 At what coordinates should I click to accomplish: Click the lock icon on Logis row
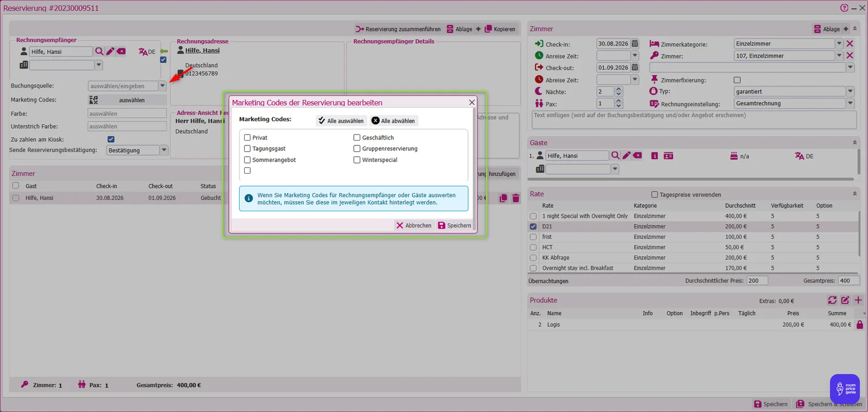(x=859, y=325)
